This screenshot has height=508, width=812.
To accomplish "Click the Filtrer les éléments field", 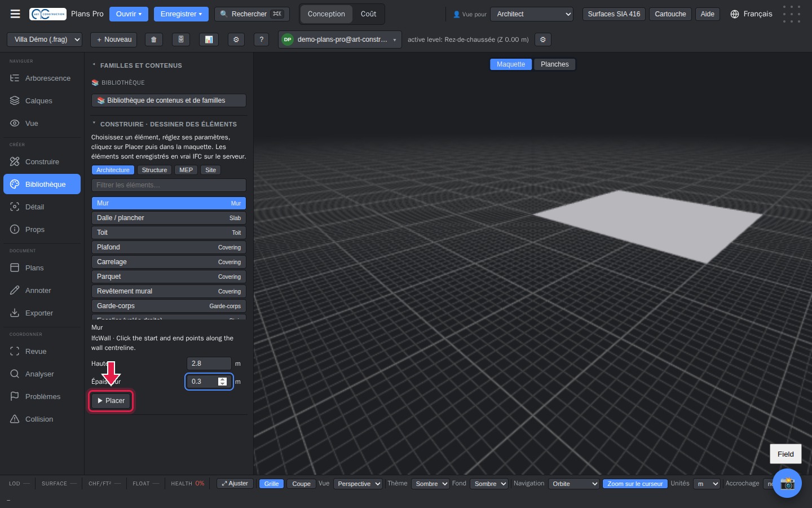I will coord(169,185).
